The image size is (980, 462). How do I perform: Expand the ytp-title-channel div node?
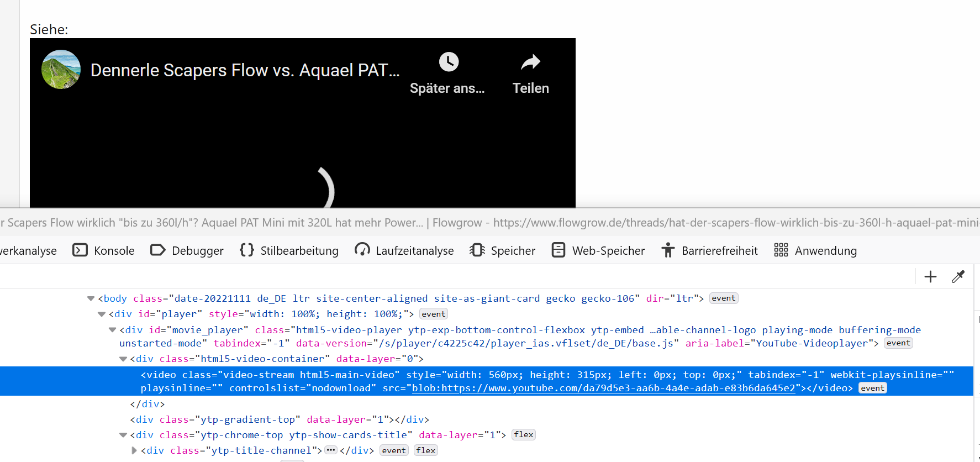(x=134, y=450)
